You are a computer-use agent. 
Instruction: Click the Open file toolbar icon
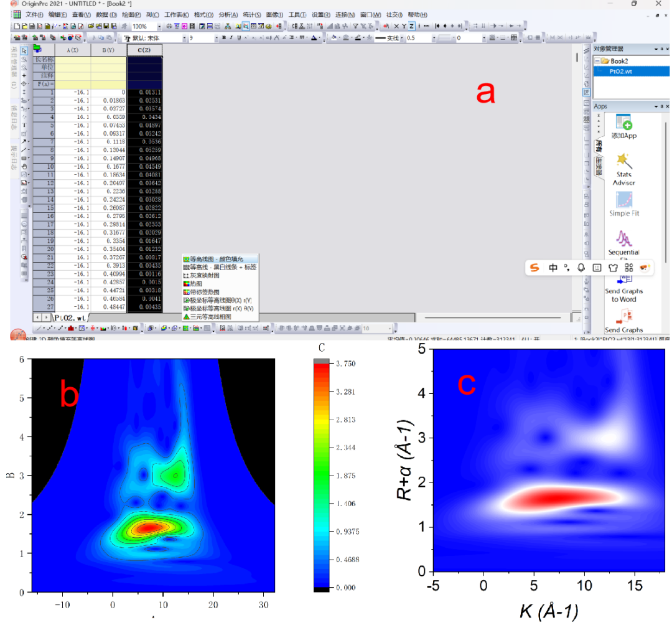click(91, 26)
